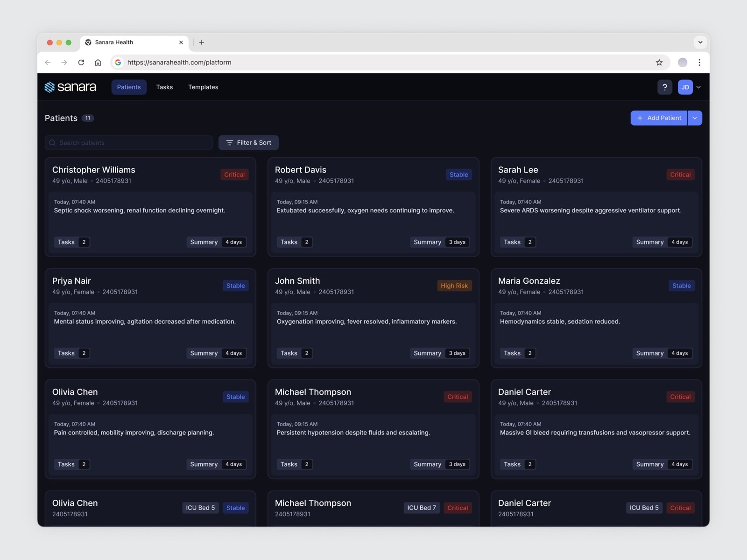Open Maria Gonzalez patient name
Image resolution: width=747 pixels, height=560 pixels.
[529, 281]
